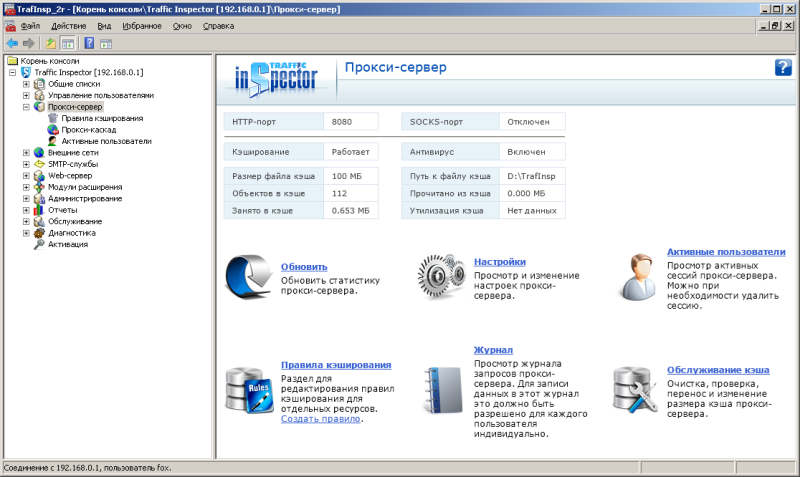Collapse the Traffic Inspector root node
Image resolution: width=800 pixels, height=477 pixels.
(x=12, y=72)
